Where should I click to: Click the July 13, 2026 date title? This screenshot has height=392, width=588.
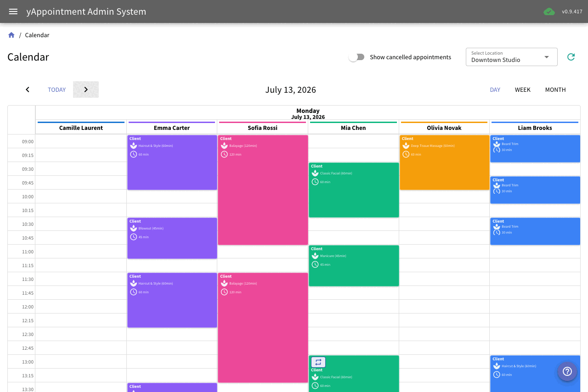[291, 90]
